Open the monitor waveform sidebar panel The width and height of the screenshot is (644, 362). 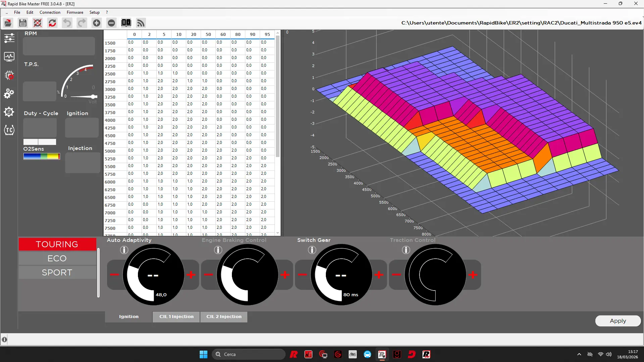point(9,56)
